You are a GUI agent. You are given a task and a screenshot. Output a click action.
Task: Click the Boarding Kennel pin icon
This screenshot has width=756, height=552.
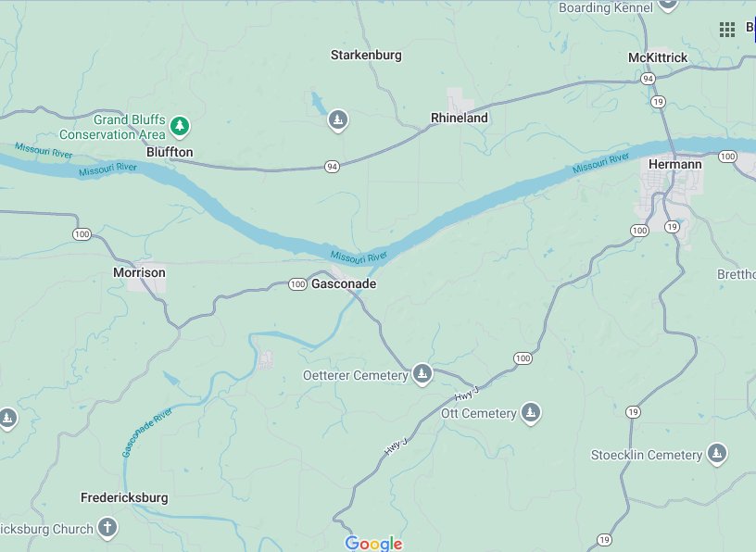[x=668, y=5]
